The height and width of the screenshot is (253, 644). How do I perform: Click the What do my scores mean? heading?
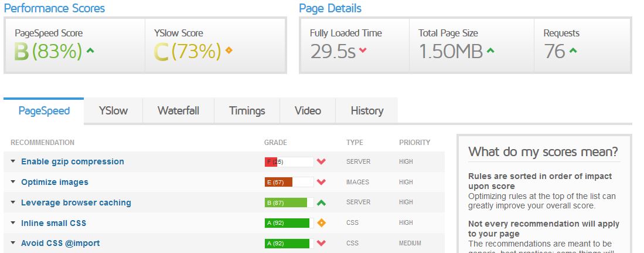point(543,152)
